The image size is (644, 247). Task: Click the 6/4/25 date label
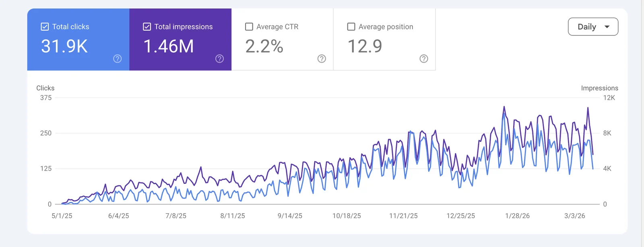(x=119, y=216)
